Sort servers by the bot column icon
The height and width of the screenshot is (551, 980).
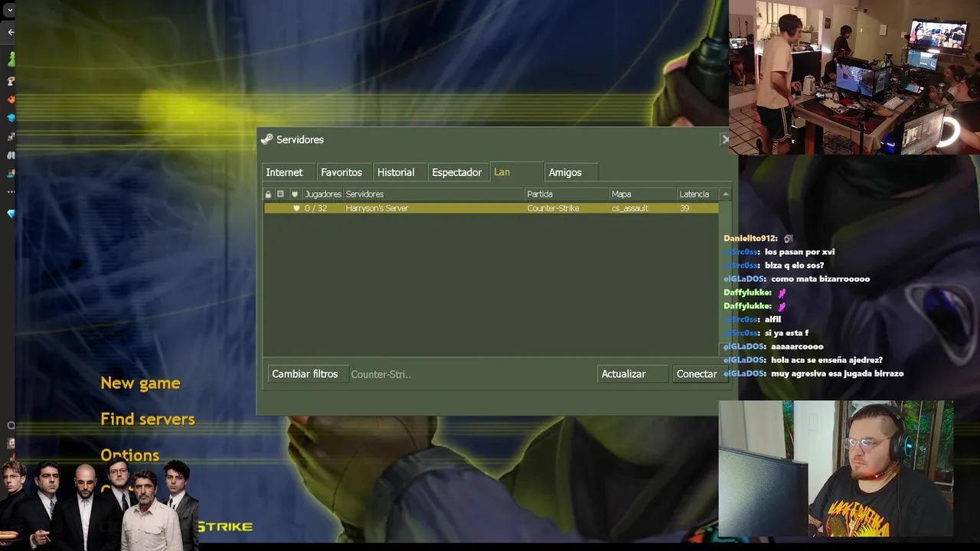tap(280, 194)
